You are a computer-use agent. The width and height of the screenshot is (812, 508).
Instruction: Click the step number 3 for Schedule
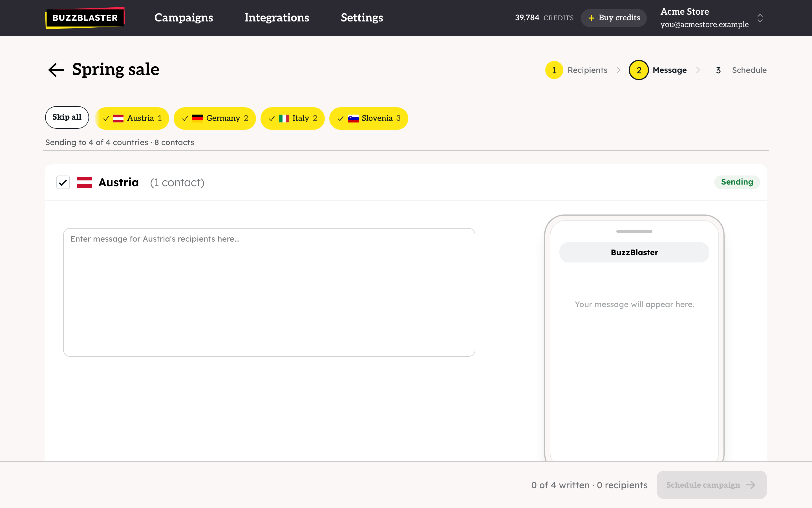[x=718, y=70]
